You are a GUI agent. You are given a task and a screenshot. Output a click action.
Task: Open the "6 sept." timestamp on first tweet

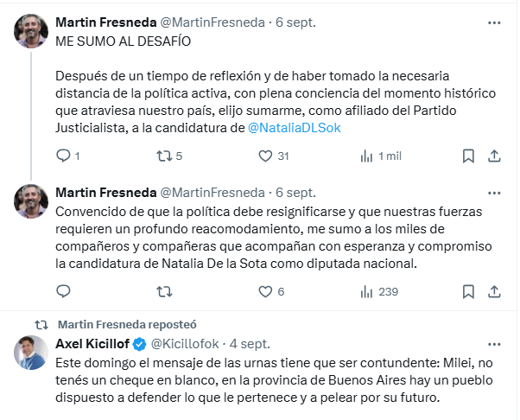point(296,20)
